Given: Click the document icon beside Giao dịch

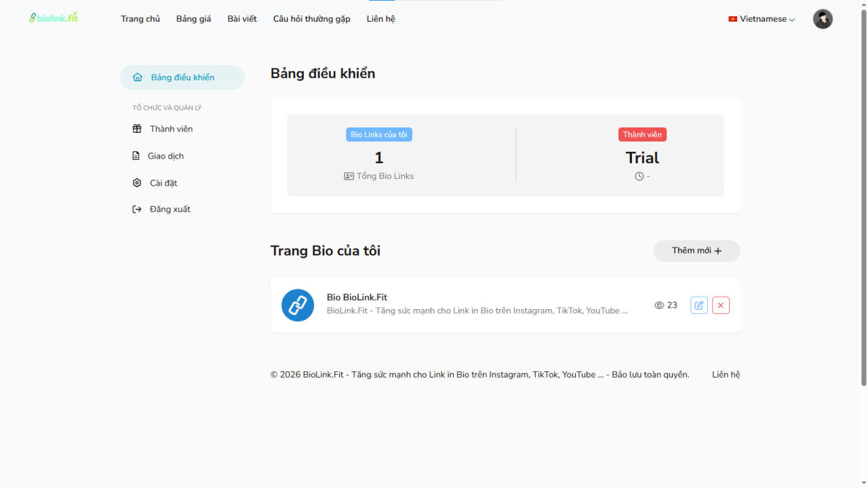Looking at the screenshot, I should (x=136, y=156).
